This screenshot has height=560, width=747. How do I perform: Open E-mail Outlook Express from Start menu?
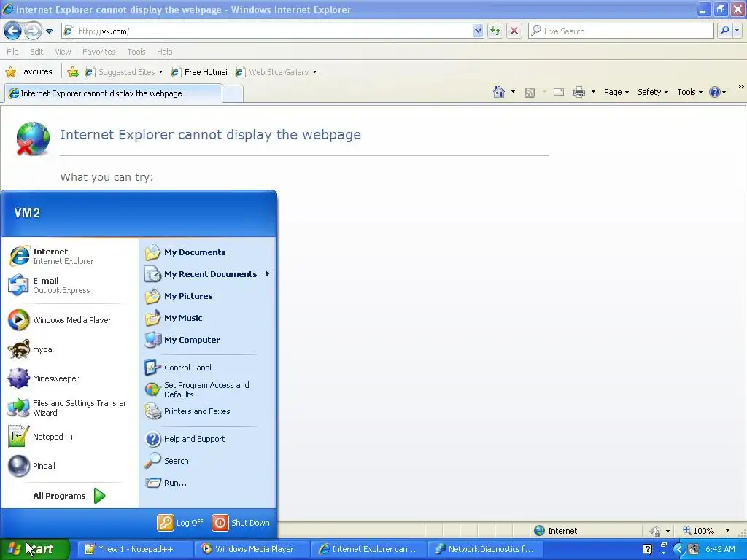click(x=69, y=285)
